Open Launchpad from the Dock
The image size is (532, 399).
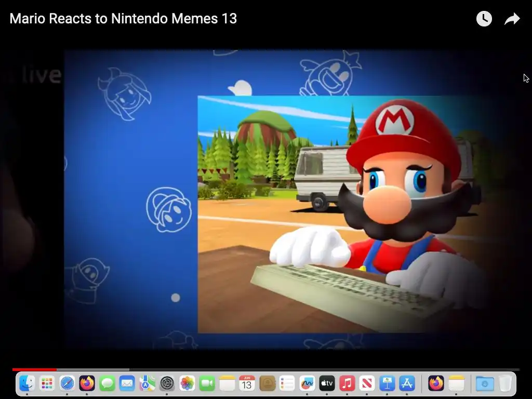47,383
